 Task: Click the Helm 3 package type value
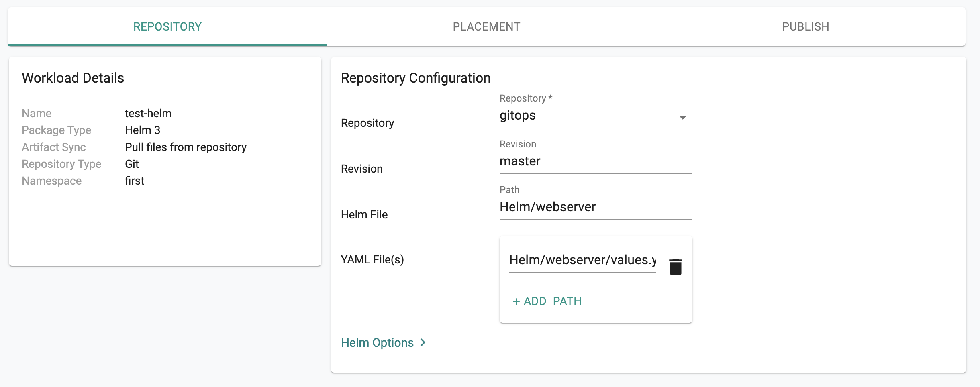(x=143, y=130)
